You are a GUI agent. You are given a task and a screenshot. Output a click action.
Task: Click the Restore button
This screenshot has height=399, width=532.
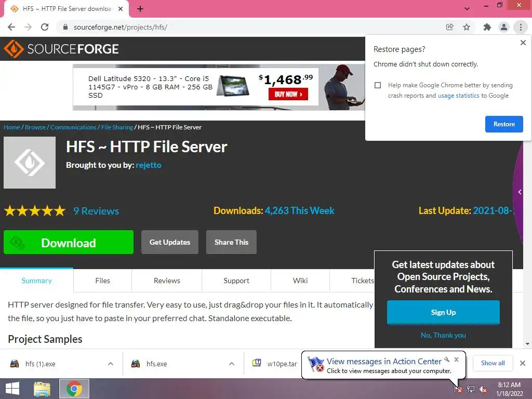(x=504, y=124)
